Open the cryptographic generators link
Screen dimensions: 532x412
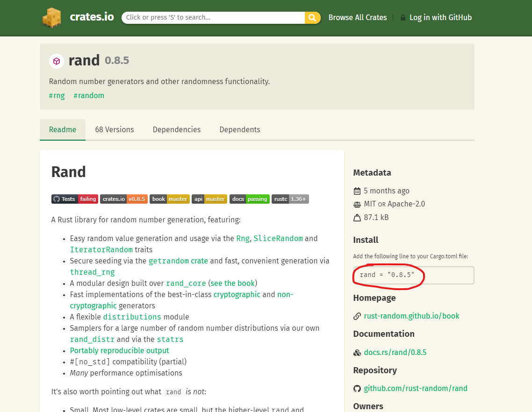point(237,294)
